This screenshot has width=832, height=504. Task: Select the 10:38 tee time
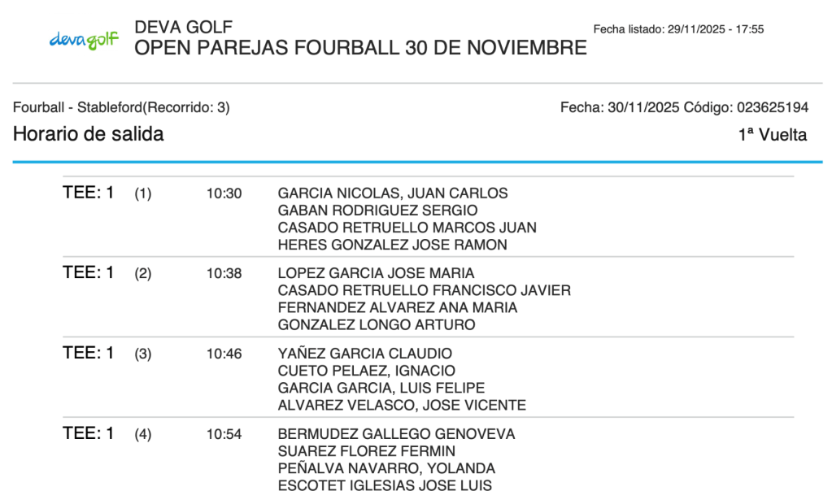pyautogui.click(x=224, y=273)
